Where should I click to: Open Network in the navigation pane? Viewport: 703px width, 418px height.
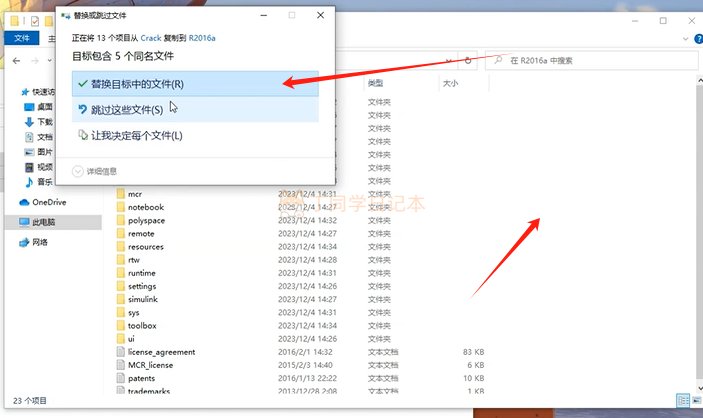pyautogui.click(x=40, y=242)
